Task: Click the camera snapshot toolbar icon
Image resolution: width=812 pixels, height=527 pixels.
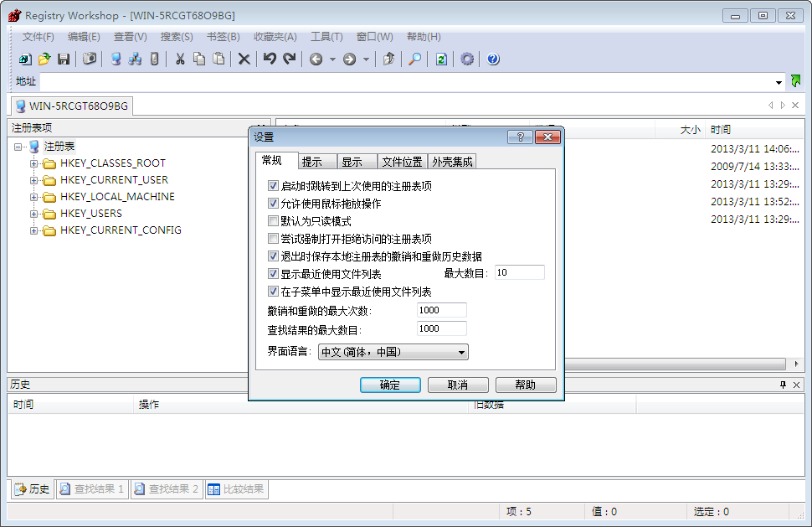Action: click(x=90, y=59)
